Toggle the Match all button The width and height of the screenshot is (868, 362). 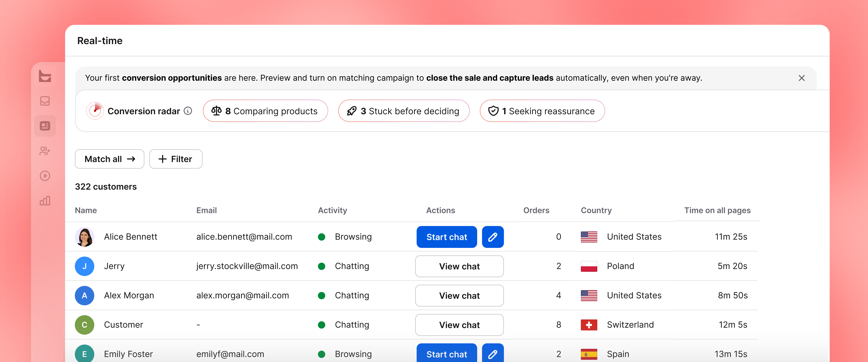point(109,159)
